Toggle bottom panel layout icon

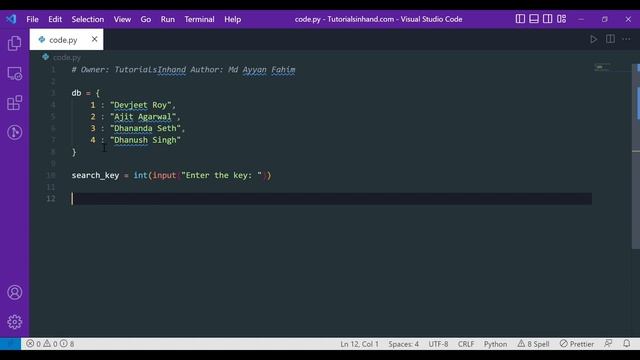click(534, 19)
